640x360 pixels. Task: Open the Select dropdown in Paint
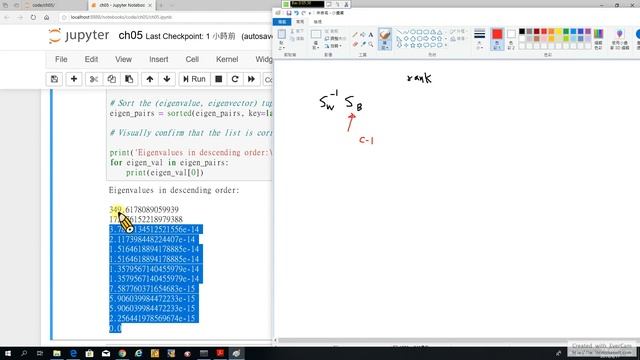[x=316, y=46]
